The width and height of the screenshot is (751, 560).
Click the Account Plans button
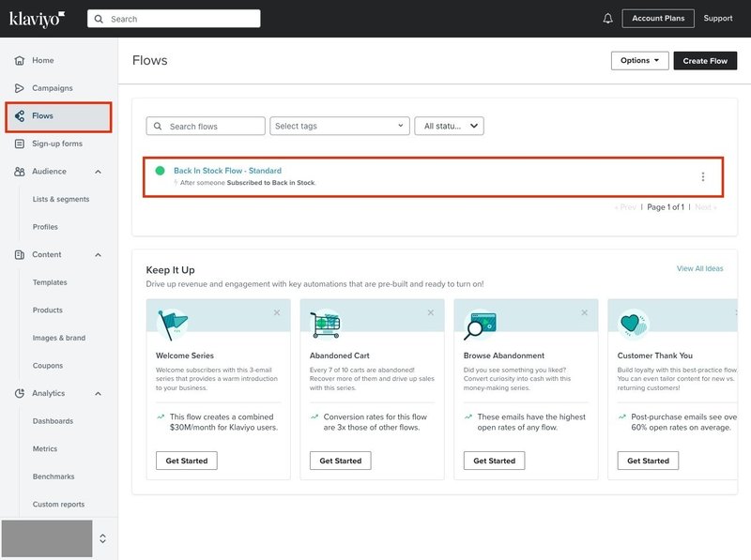(658, 18)
